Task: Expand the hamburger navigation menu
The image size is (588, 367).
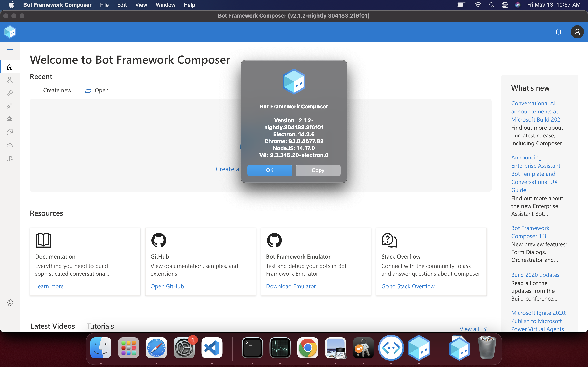Action: 10,51
